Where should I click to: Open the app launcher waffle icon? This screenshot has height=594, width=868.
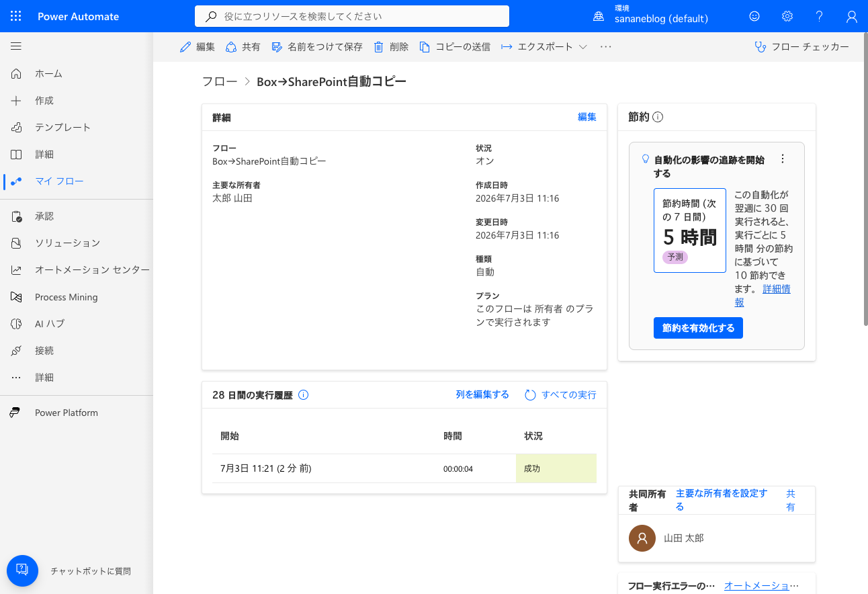point(16,16)
